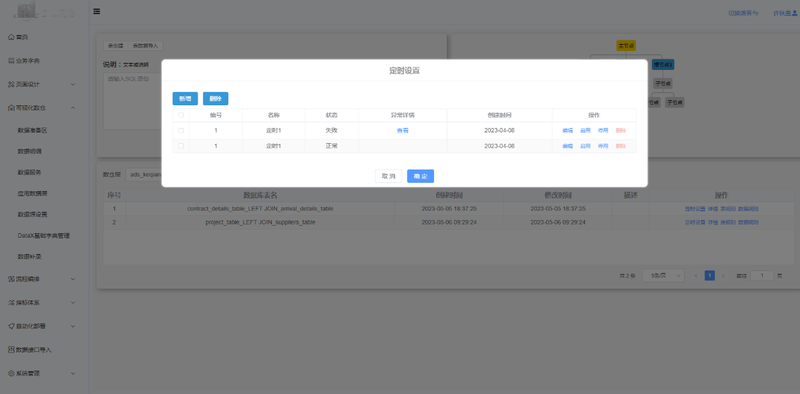Image resolution: width=800 pixels, height=394 pixels.
Task: Select the blue node 3 in tree diagram
Action: [x=663, y=65]
